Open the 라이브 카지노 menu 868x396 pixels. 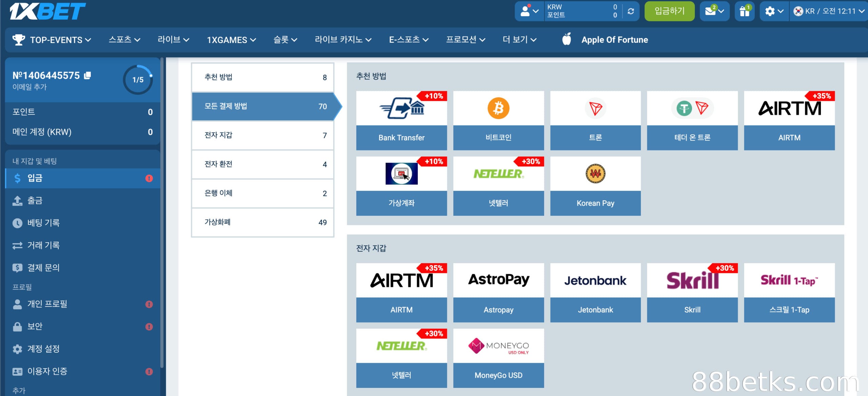tap(343, 40)
